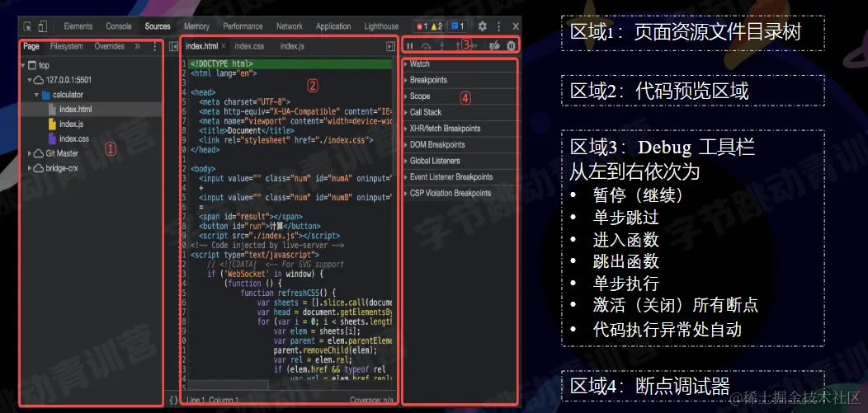Hide the debugger sidebar icon
Screen dimensions: 868x413
[x=390, y=46]
